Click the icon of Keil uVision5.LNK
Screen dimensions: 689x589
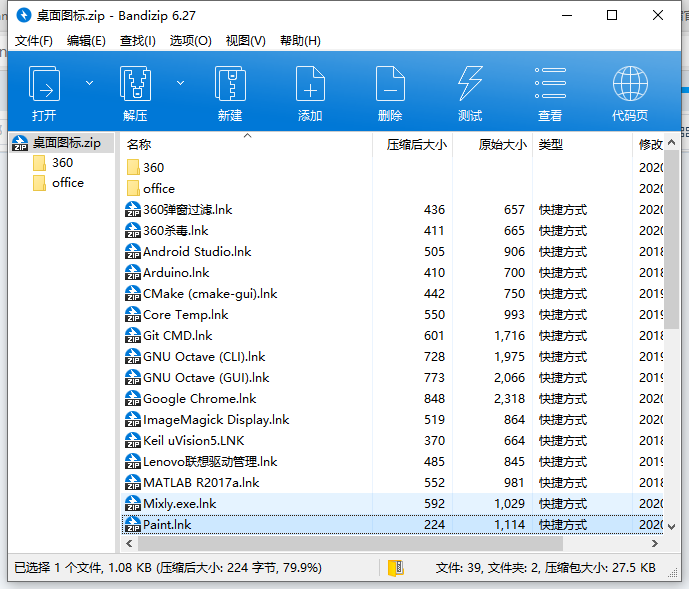[133, 440]
